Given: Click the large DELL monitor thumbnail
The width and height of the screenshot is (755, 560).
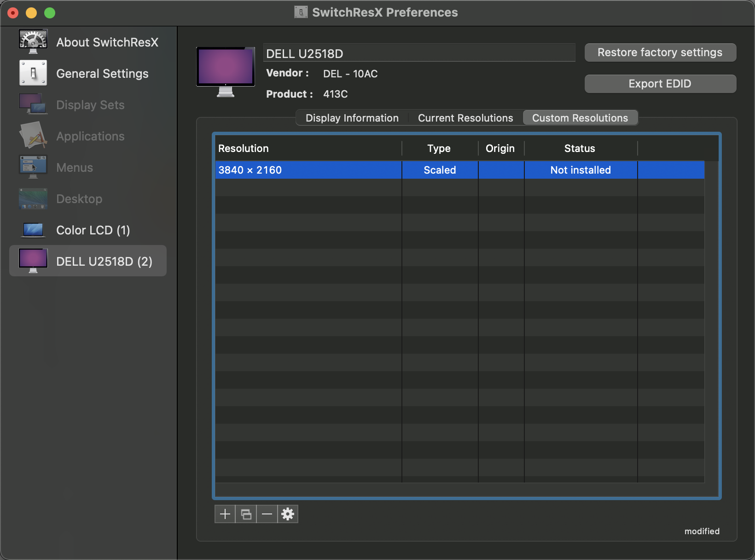Looking at the screenshot, I should coord(226,72).
